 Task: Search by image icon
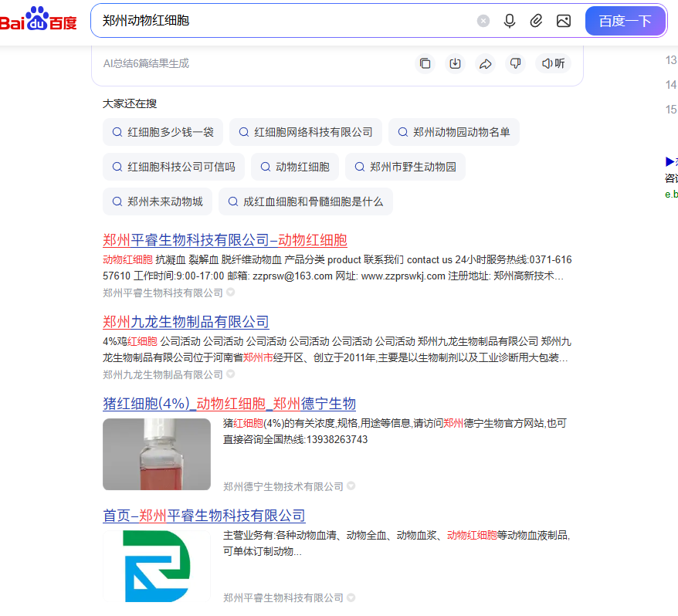564,21
